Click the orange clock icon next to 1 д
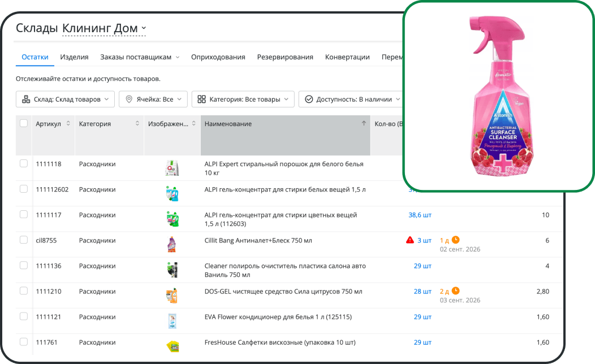This screenshot has height=364, width=595. [455, 240]
